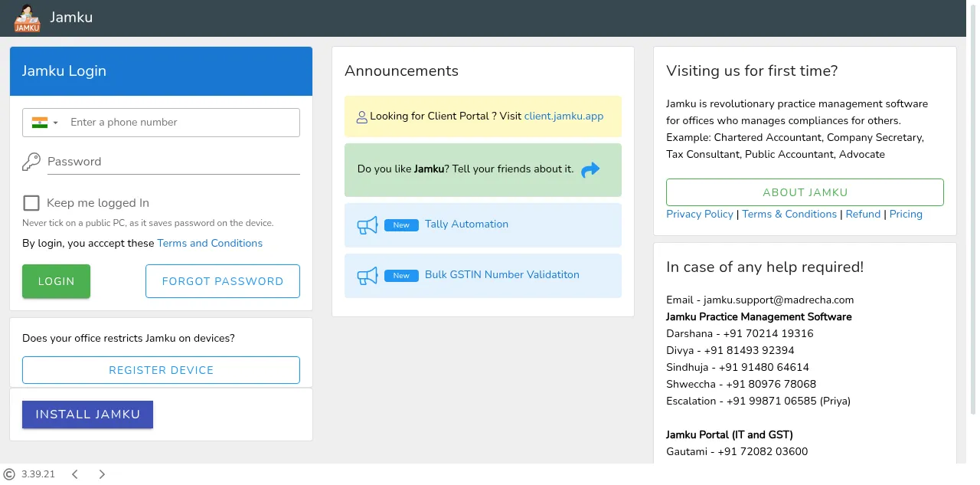Image resolution: width=980 pixels, height=485 pixels.
Task: Click the copyright icon next to version
Action: click(9, 474)
